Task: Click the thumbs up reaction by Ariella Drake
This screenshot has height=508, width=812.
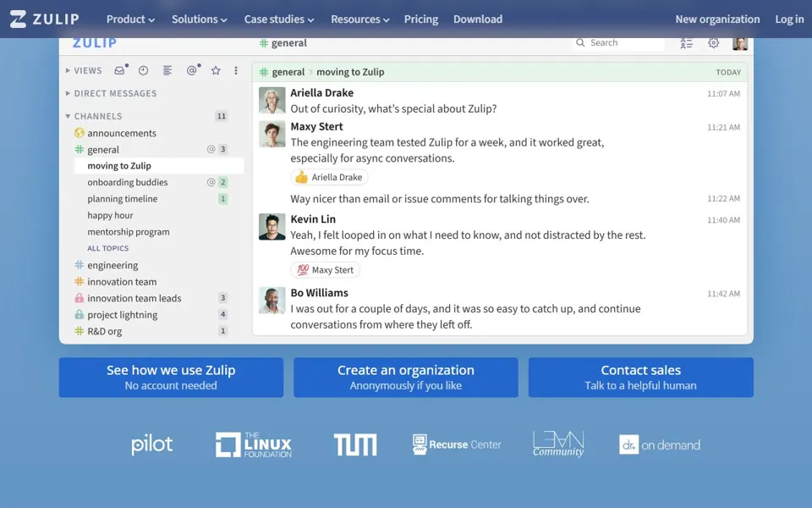Action: [329, 177]
